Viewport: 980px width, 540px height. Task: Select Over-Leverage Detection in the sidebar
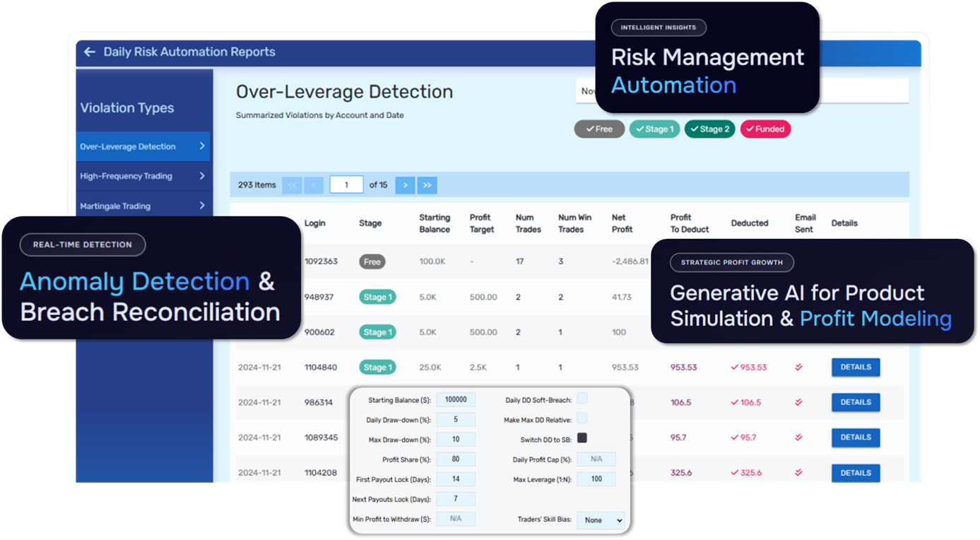[x=143, y=146]
